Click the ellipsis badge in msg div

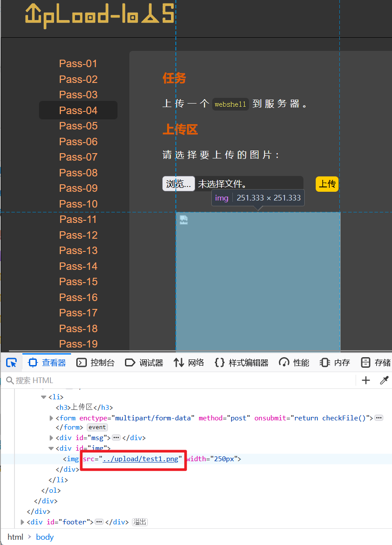point(116,438)
